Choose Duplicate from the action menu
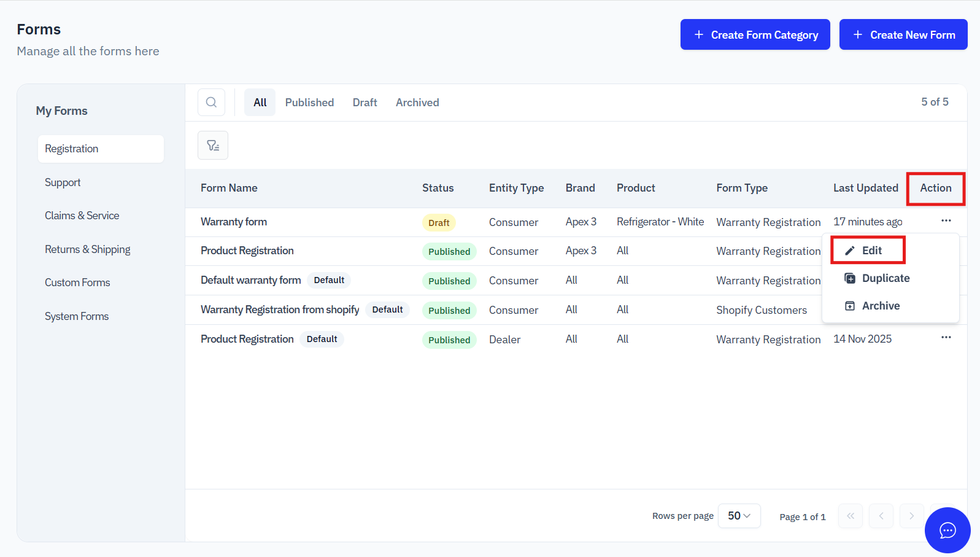Viewport: 980px width, 557px height. click(878, 278)
